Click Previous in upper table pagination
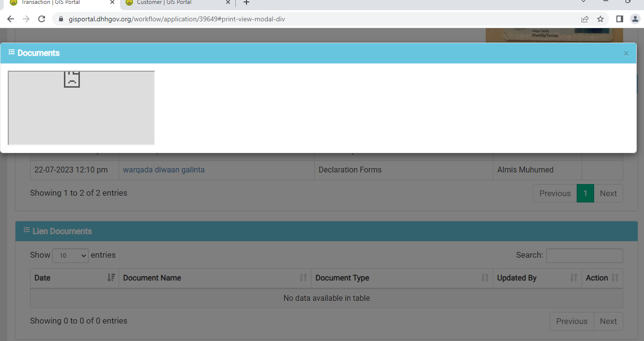The width and height of the screenshot is (644, 341). (555, 193)
